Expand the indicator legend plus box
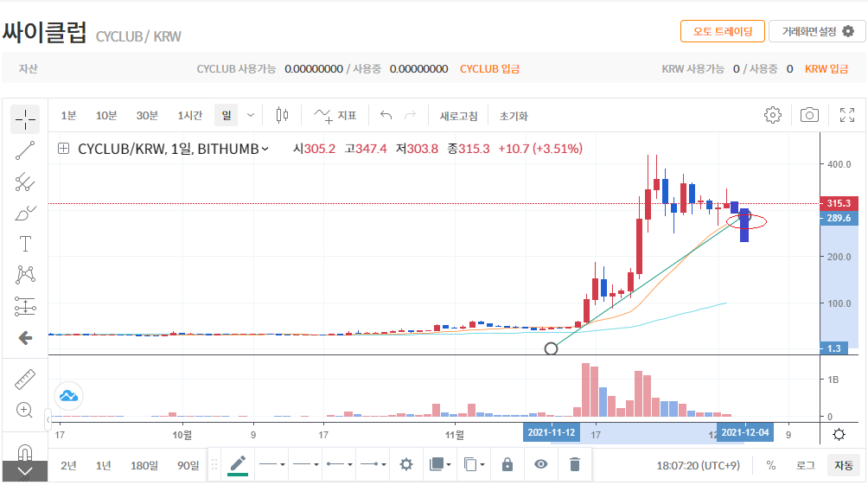 (64, 149)
